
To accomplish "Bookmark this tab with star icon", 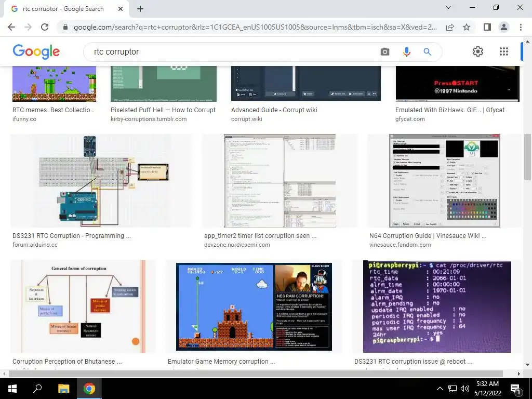I will 467,27.
